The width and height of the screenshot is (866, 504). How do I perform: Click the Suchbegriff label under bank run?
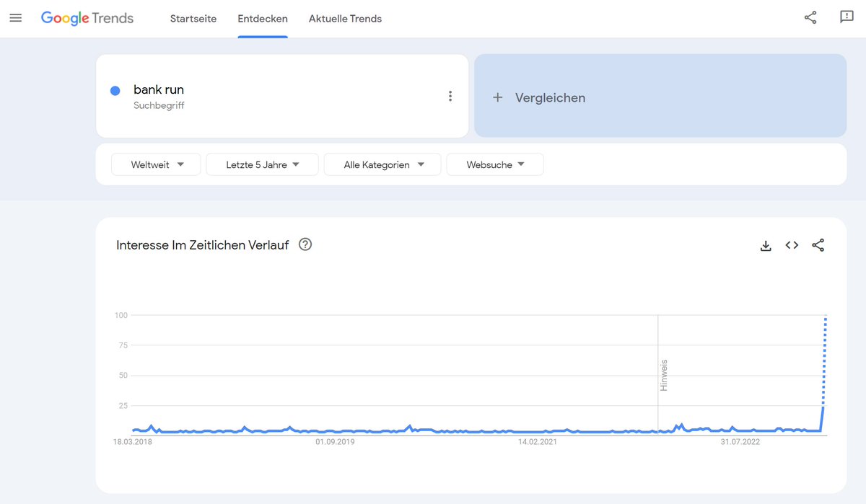coord(159,105)
